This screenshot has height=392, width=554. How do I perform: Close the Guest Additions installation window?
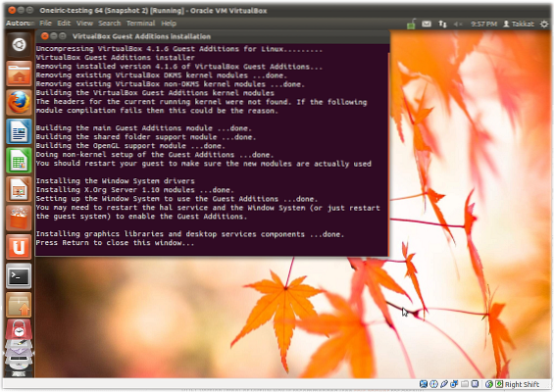[44, 36]
